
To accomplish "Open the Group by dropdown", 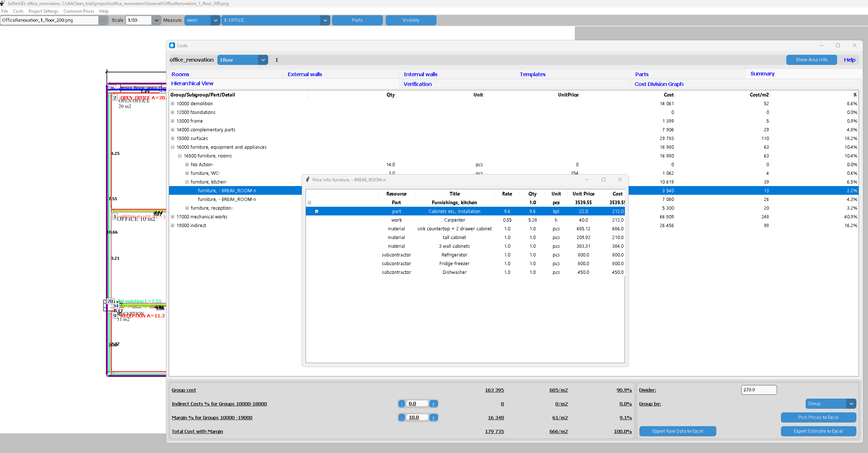I will (851, 404).
